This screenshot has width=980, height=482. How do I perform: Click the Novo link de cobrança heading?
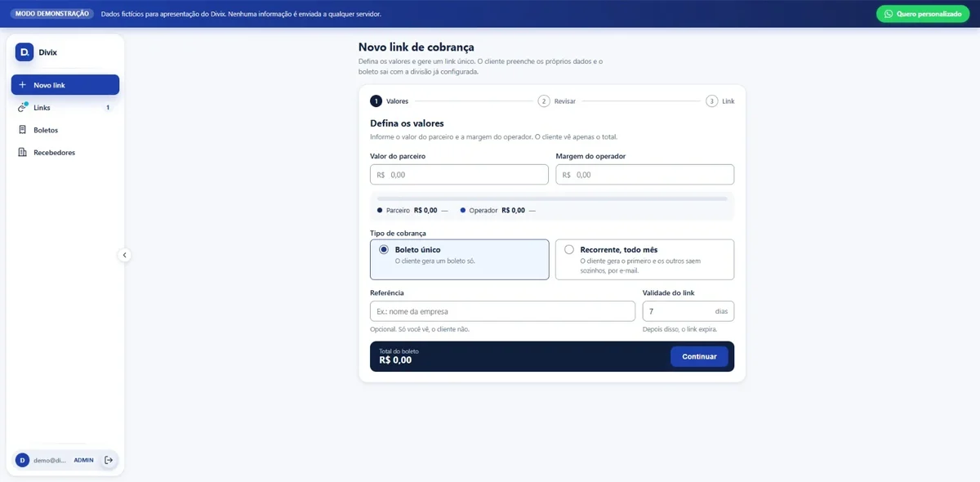click(416, 47)
